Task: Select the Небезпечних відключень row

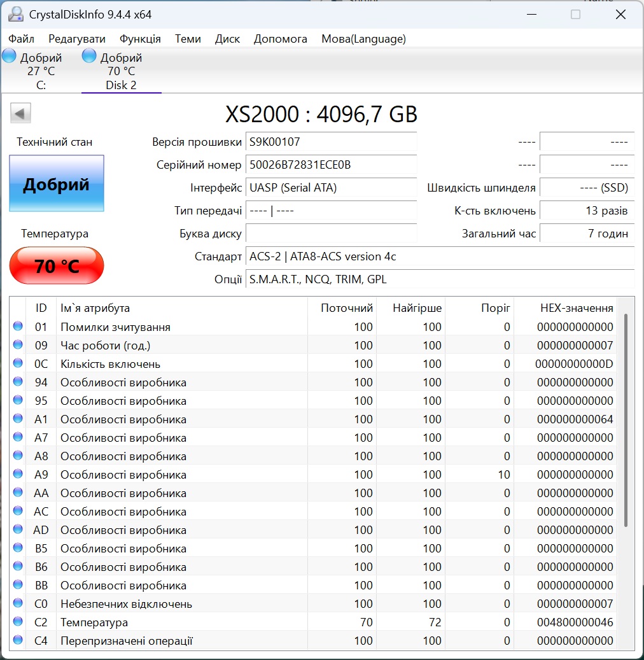Action: [313, 603]
